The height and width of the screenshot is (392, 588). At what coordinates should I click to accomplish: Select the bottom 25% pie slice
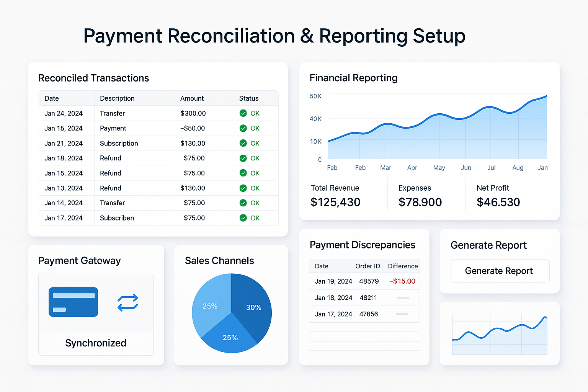pos(230,337)
